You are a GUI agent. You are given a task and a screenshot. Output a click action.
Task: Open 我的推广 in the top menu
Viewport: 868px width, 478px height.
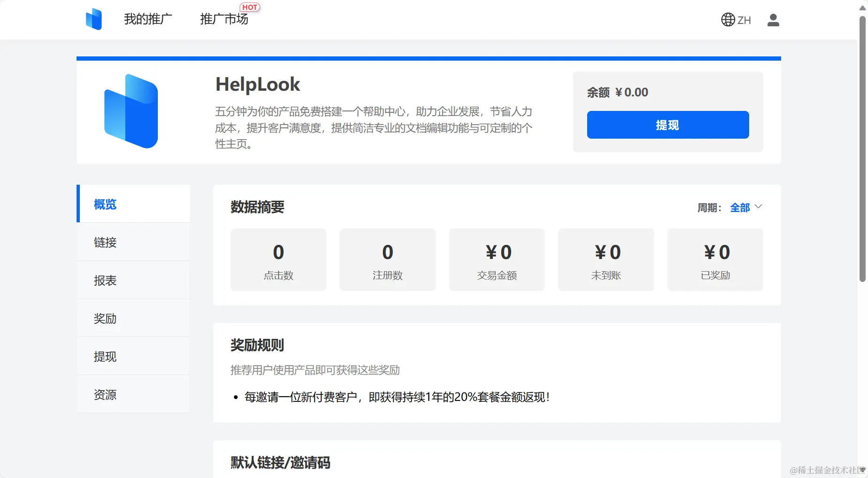click(x=148, y=19)
